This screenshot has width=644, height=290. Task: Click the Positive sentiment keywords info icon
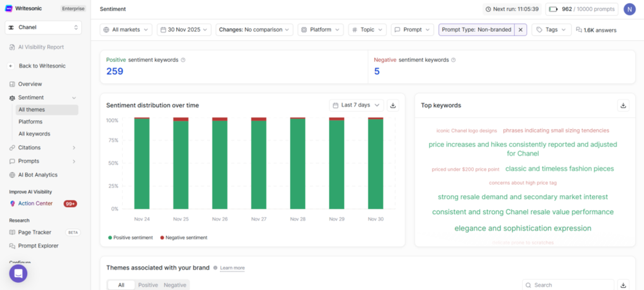click(x=183, y=60)
